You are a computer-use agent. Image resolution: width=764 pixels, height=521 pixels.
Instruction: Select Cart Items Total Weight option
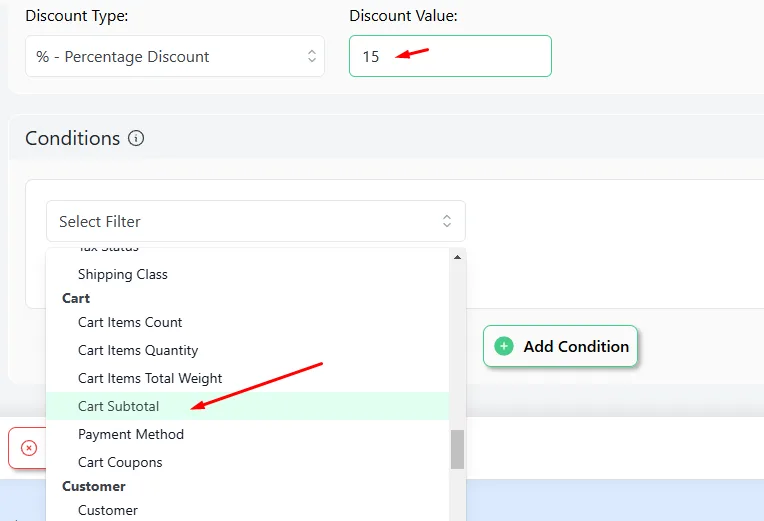click(248, 378)
